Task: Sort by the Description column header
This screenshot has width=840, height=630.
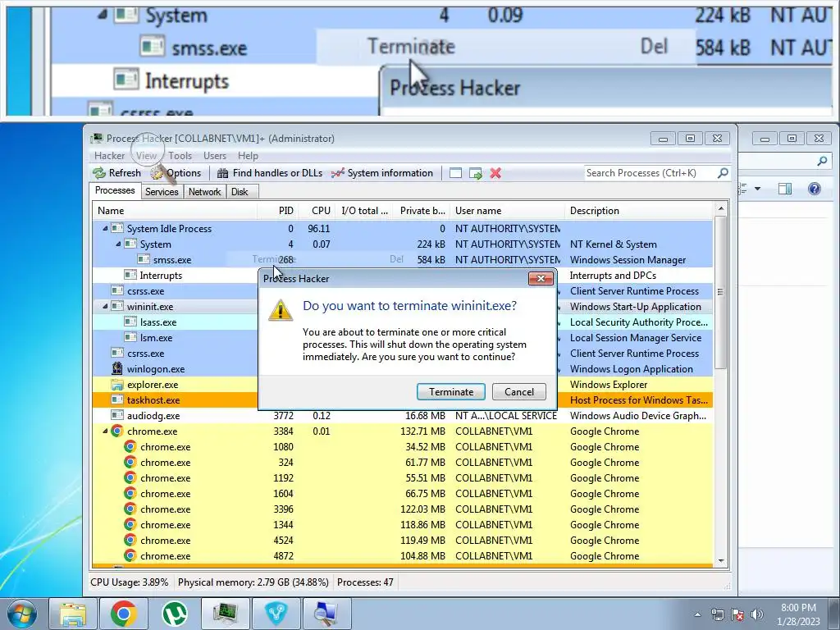Action: click(x=638, y=211)
